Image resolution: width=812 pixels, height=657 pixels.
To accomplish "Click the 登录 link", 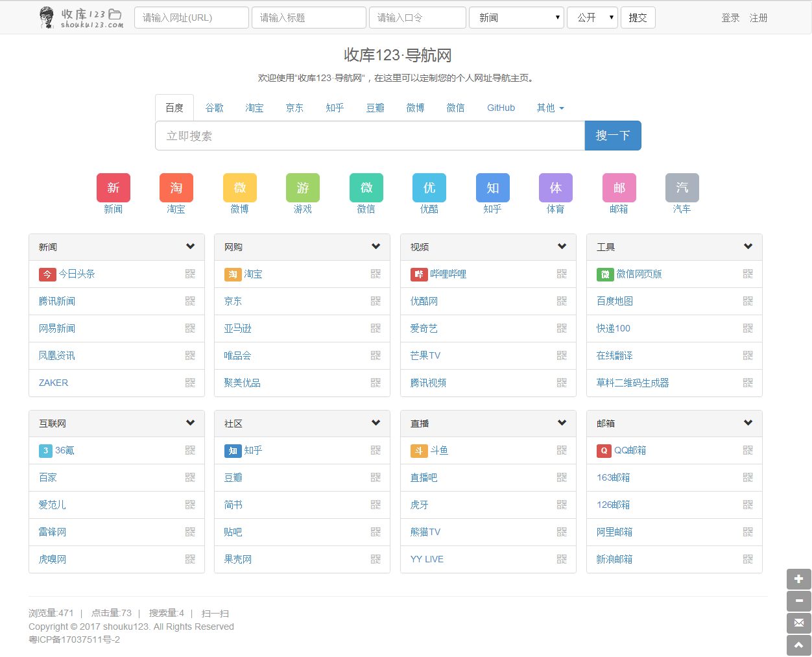I will pos(731,18).
